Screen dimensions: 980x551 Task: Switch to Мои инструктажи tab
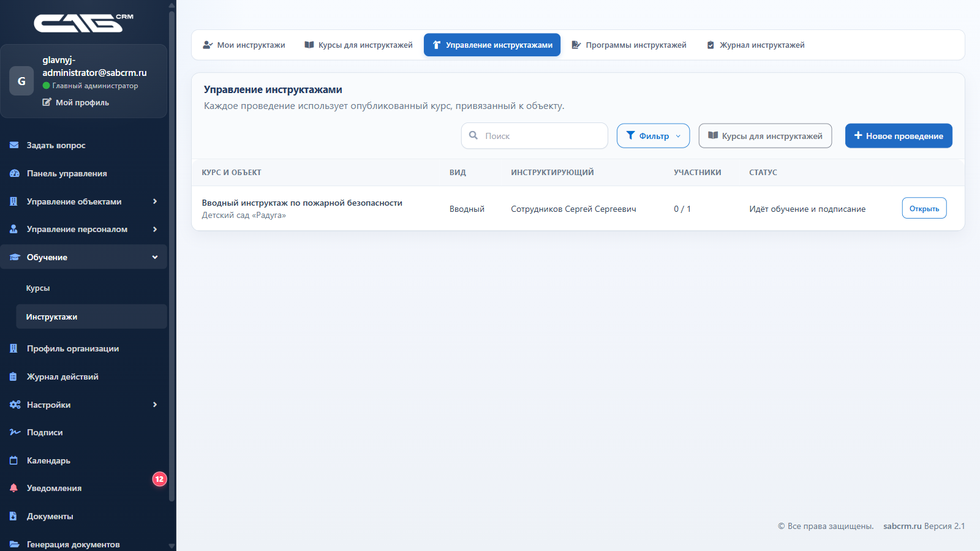(x=244, y=45)
